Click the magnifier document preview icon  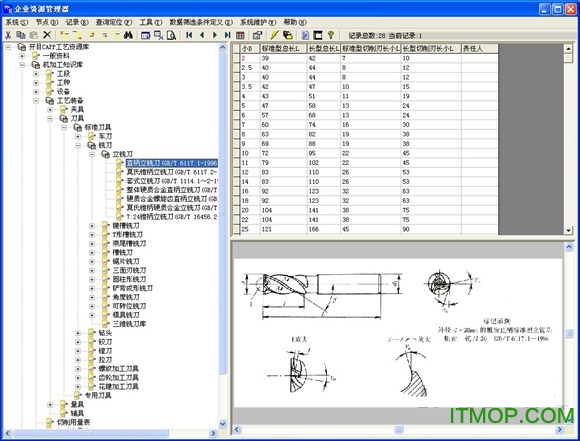(171, 35)
